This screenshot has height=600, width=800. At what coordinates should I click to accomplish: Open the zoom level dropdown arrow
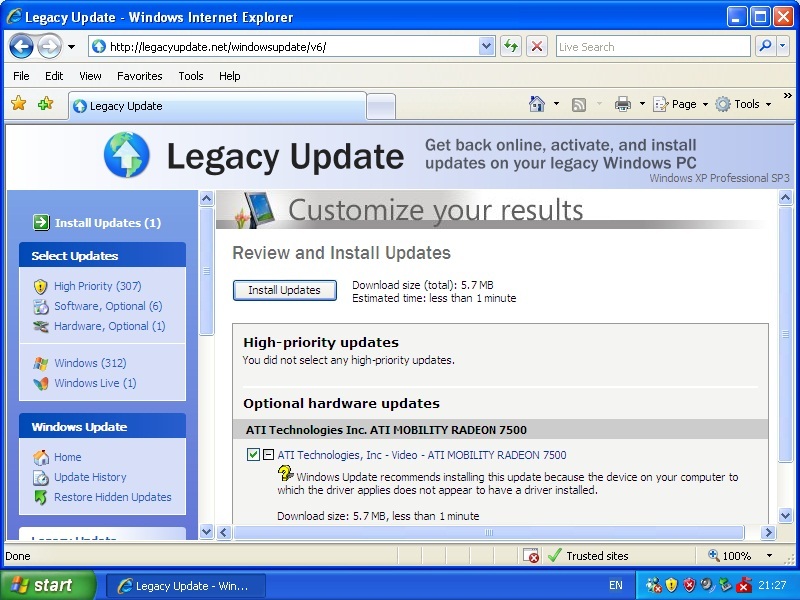click(x=769, y=556)
